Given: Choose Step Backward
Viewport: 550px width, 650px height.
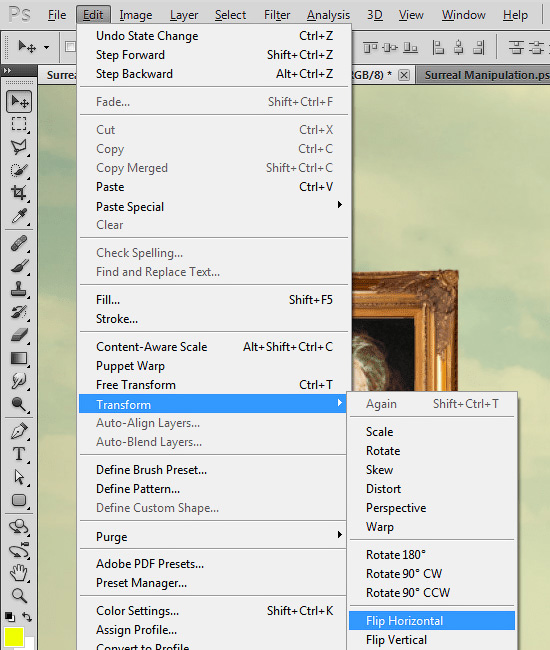Looking at the screenshot, I should [x=214, y=74].
